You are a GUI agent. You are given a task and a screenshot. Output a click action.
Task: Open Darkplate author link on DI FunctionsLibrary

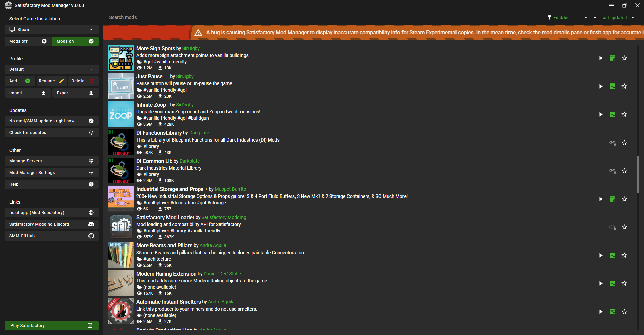[199, 133]
